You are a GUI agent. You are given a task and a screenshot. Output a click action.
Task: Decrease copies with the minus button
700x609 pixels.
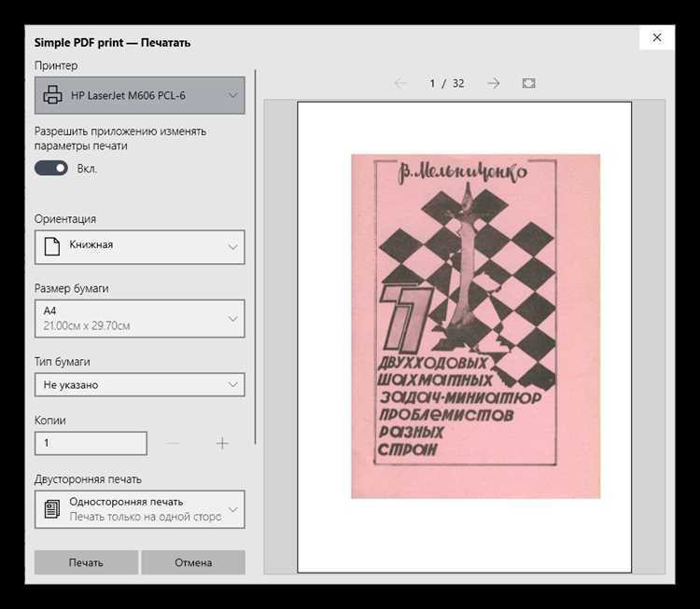coord(173,443)
